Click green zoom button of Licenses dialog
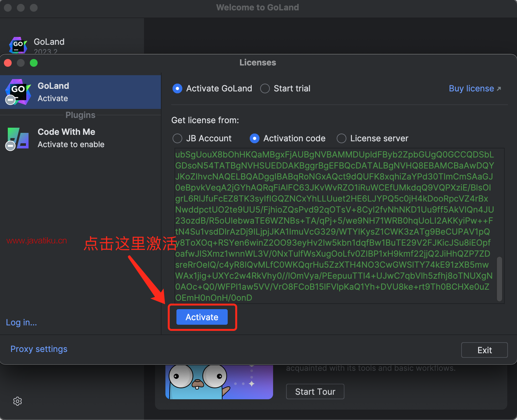Screen dimensions: 517x420 (x=34, y=63)
